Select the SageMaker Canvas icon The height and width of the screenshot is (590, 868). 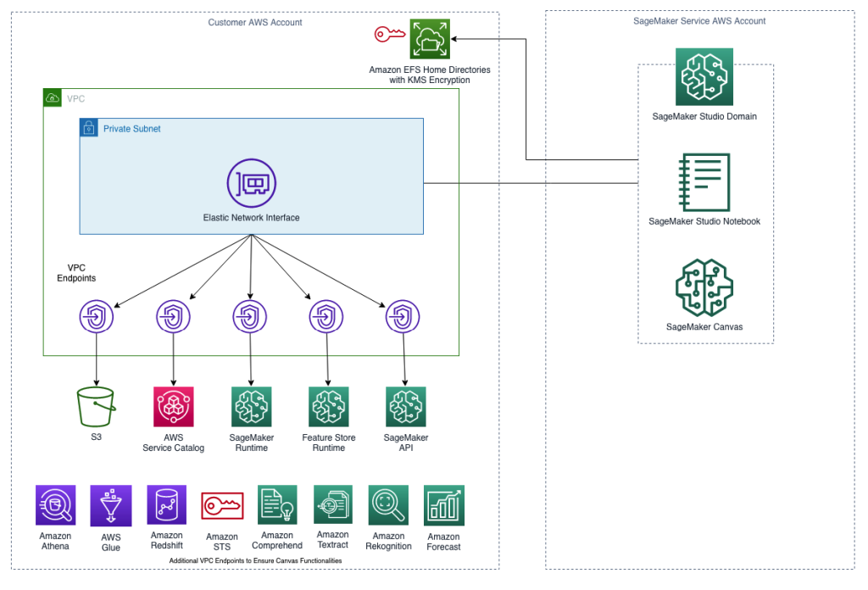[x=704, y=288]
